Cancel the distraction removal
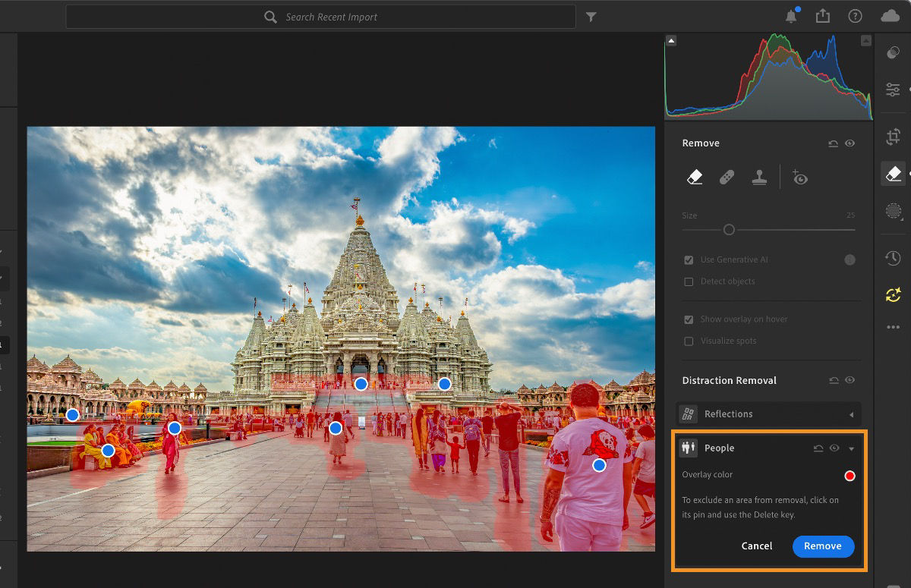Viewport: 911px width, 588px height. [x=756, y=546]
